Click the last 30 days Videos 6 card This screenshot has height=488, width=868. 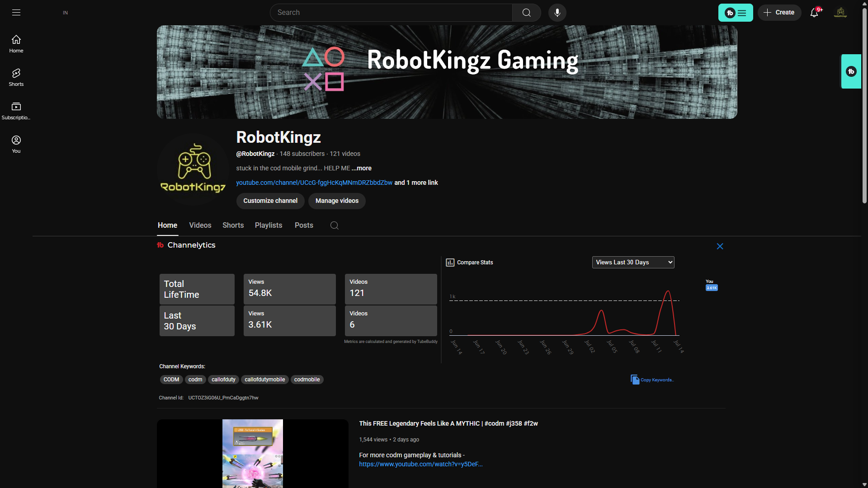(x=391, y=320)
